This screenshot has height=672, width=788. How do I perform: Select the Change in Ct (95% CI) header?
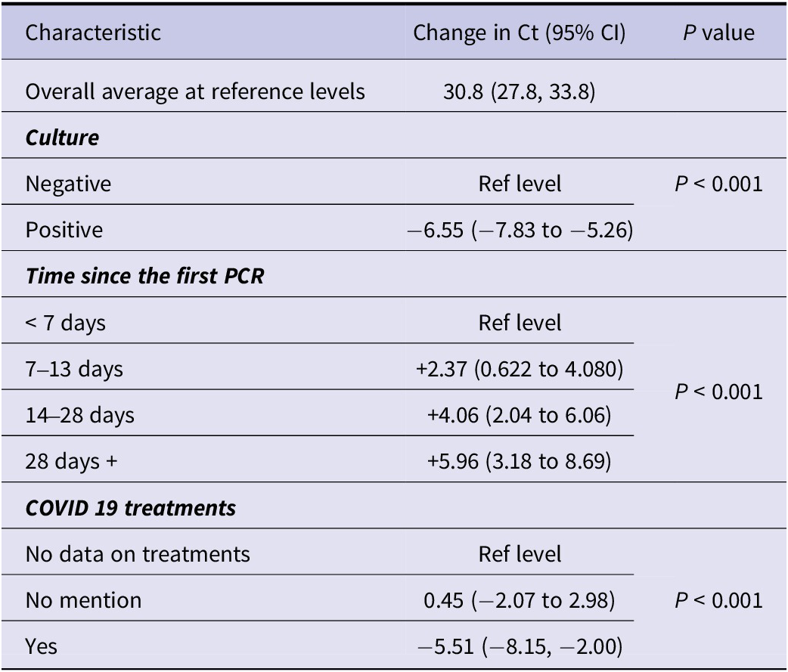[519, 33]
